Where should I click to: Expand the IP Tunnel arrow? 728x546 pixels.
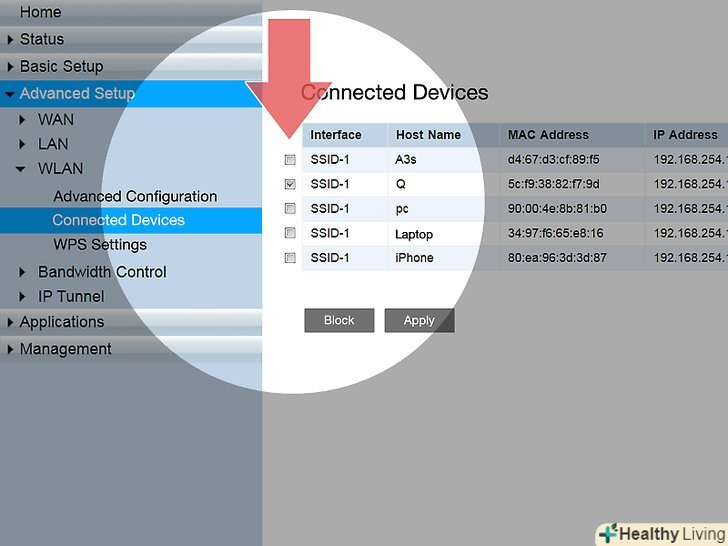point(22,297)
